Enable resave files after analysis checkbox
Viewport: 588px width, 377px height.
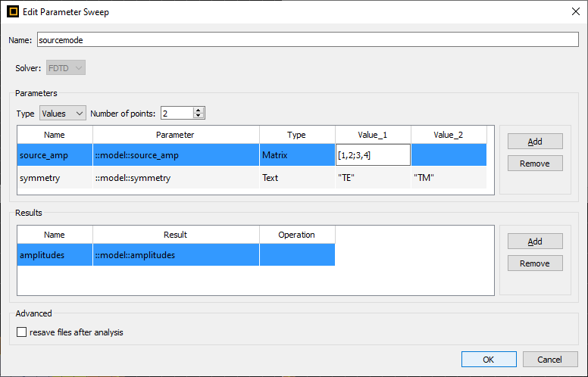(21, 332)
